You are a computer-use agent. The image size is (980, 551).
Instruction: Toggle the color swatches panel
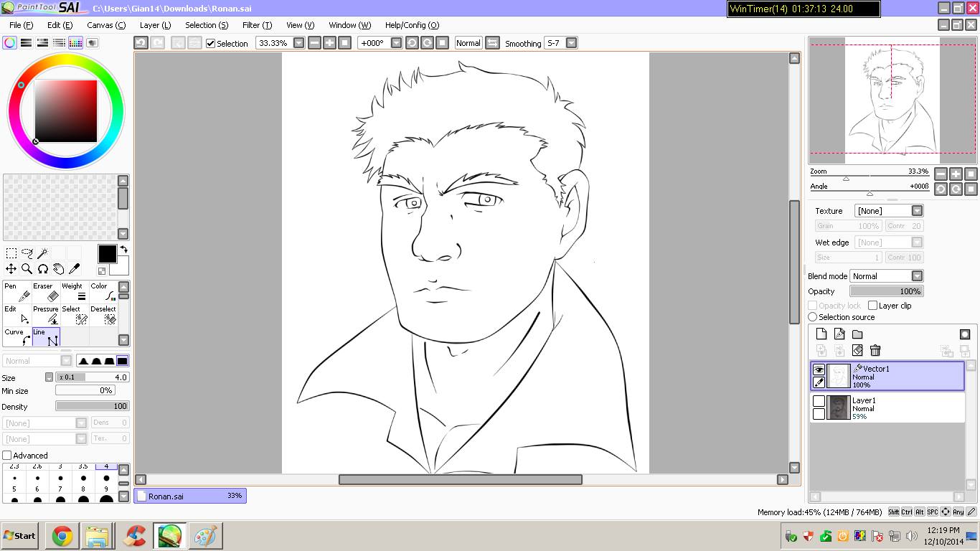click(x=76, y=43)
